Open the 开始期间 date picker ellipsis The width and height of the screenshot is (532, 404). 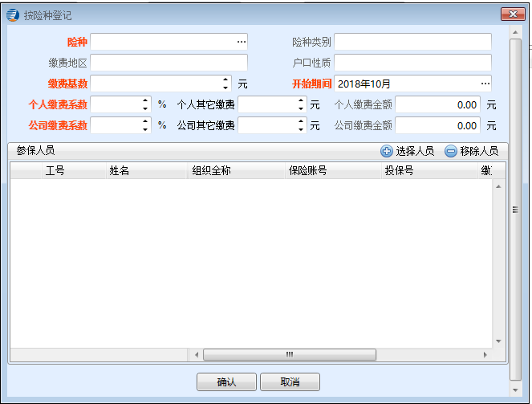[485, 83]
